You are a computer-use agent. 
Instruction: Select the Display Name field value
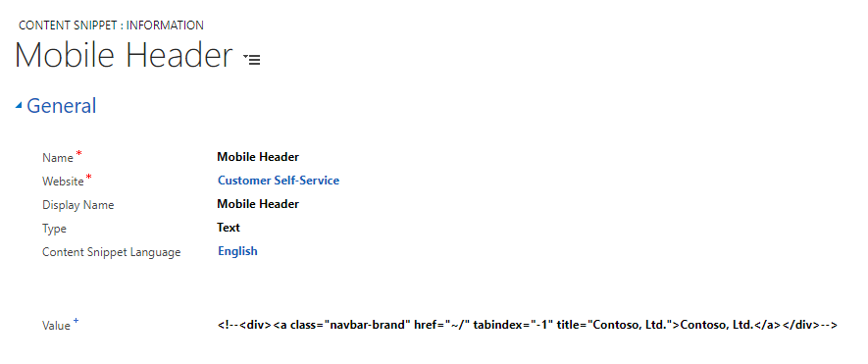(x=258, y=204)
